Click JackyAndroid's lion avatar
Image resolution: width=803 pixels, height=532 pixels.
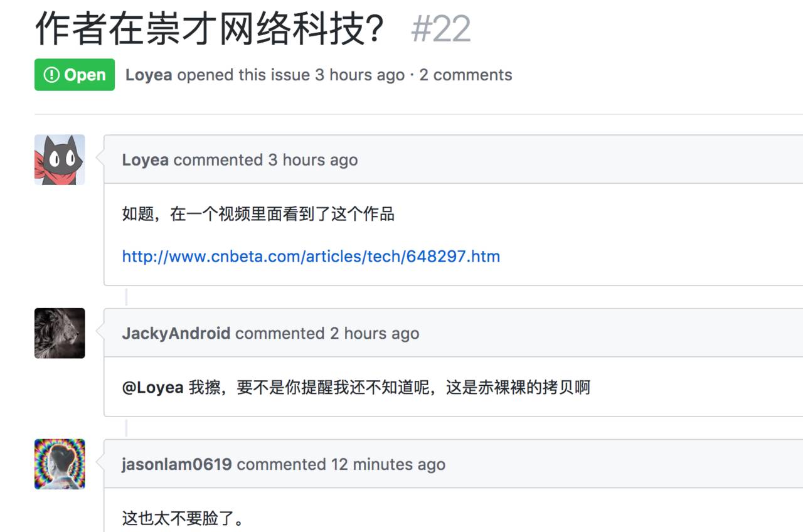[x=60, y=333]
